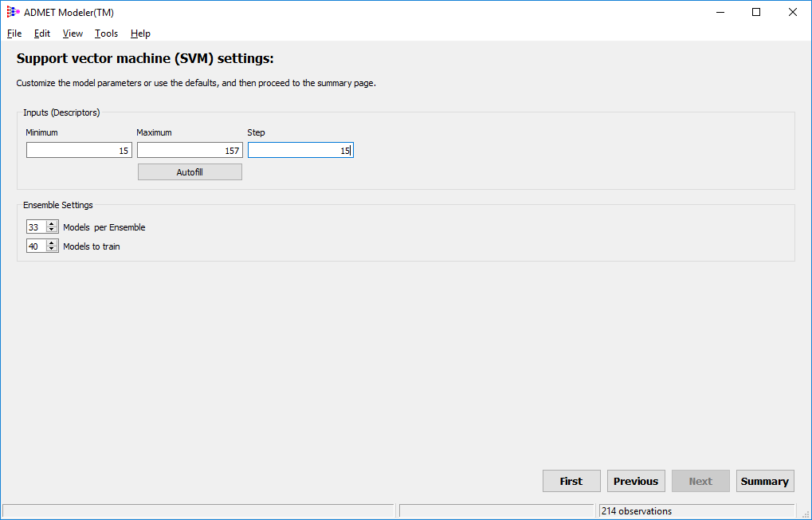The width and height of the screenshot is (812, 520).
Task: Increase Models per Ensemble with up arrow
Action: coord(51,224)
